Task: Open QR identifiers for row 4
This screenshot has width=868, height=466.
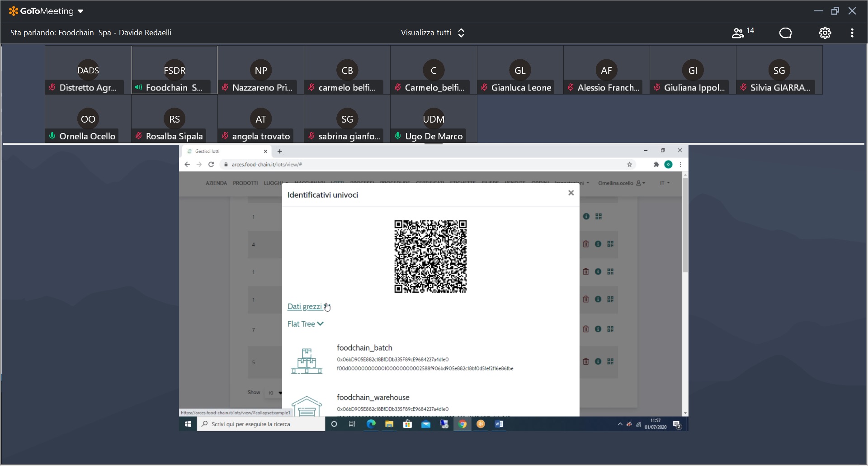Action: (610, 244)
